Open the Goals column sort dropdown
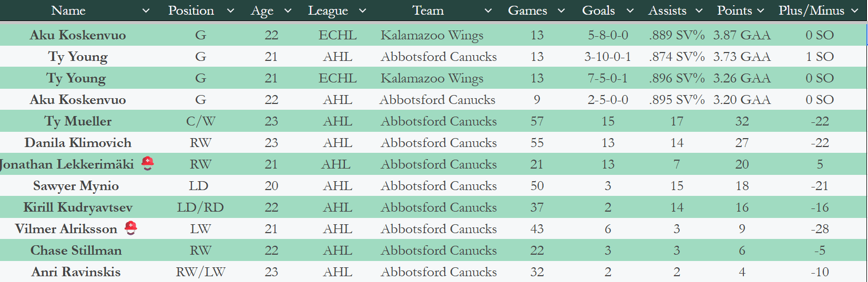This screenshot has width=868, height=282. [630, 11]
